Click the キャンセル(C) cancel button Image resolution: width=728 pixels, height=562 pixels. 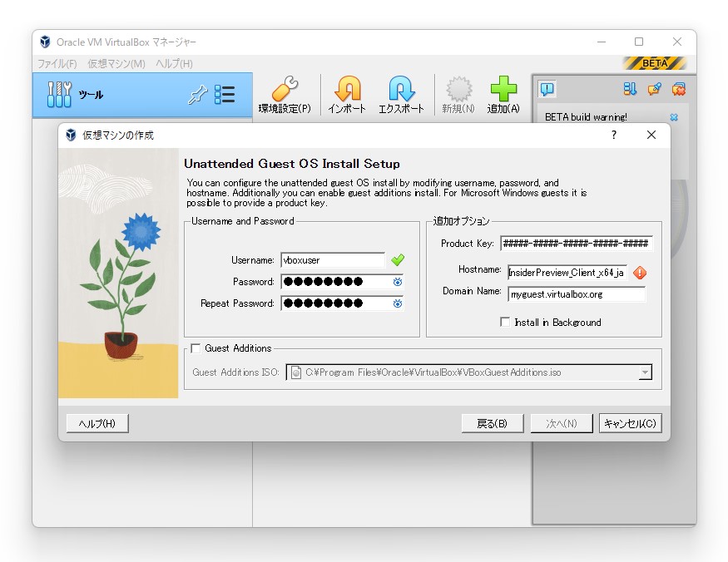630,423
